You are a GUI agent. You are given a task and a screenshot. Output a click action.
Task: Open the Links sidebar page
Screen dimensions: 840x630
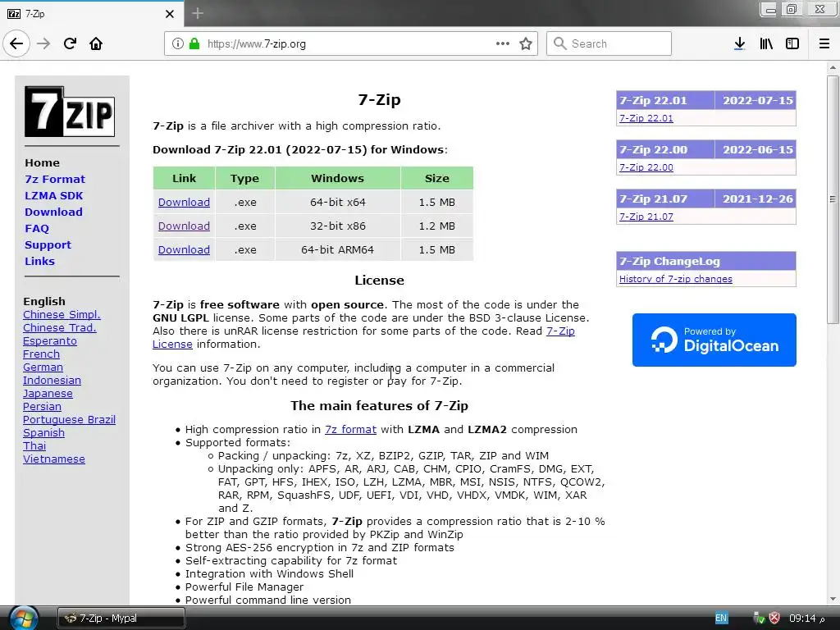(x=39, y=261)
